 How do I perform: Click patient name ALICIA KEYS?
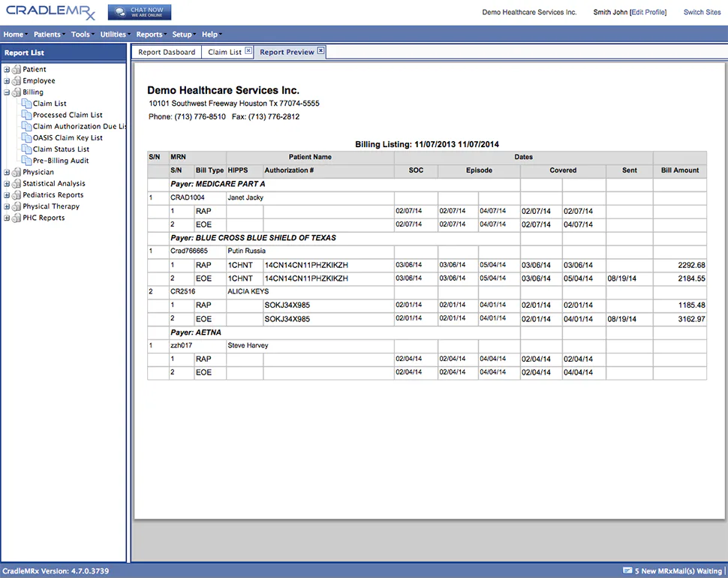[248, 291]
